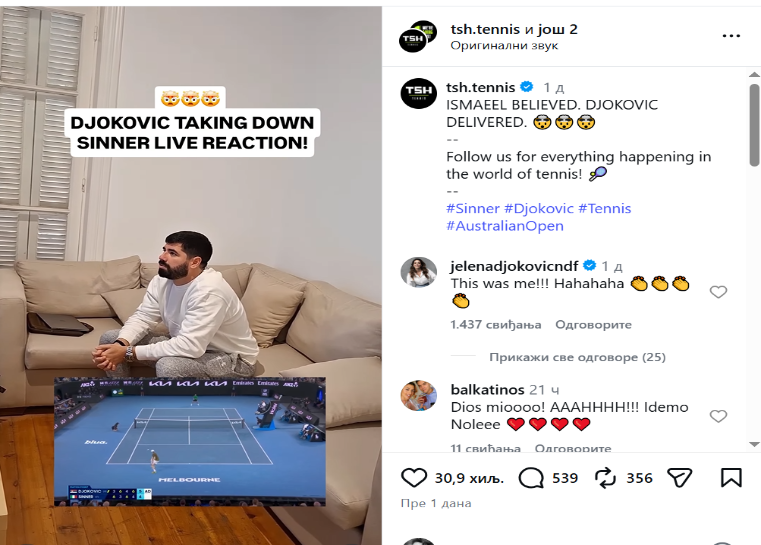This screenshot has height=545, width=761.
Task: Click the video reel to pause
Action: tap(191, 275)
